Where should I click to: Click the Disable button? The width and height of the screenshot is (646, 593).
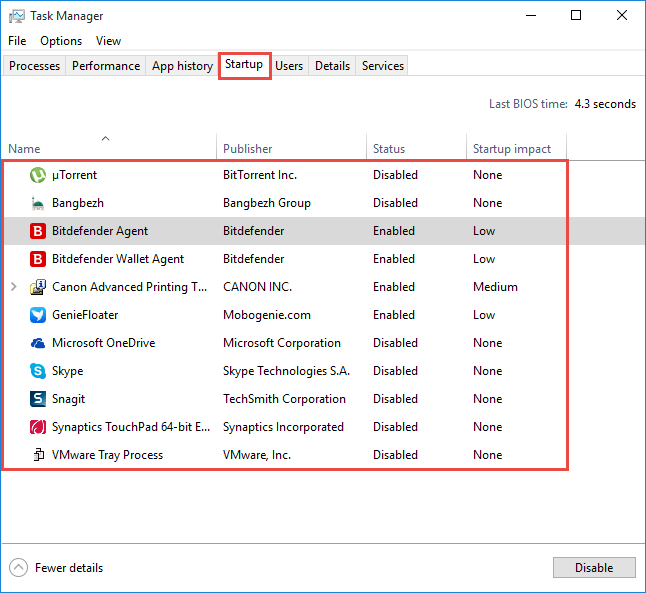coord(594,568)
